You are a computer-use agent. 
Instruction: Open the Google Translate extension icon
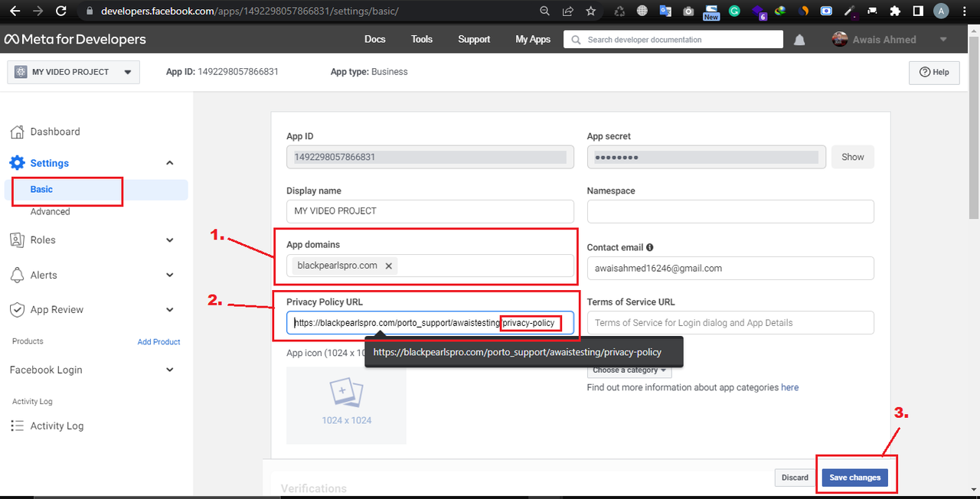[x=665, y=11]
